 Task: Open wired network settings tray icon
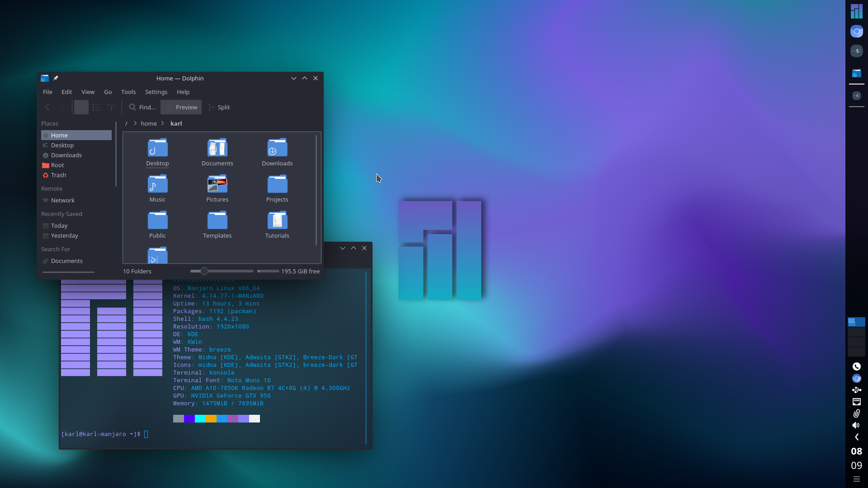(857, 402)
